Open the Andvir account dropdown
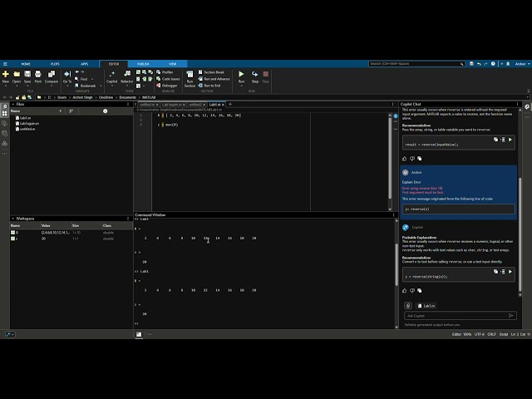This screenshot has height=399, width=532. pos(522,64)
